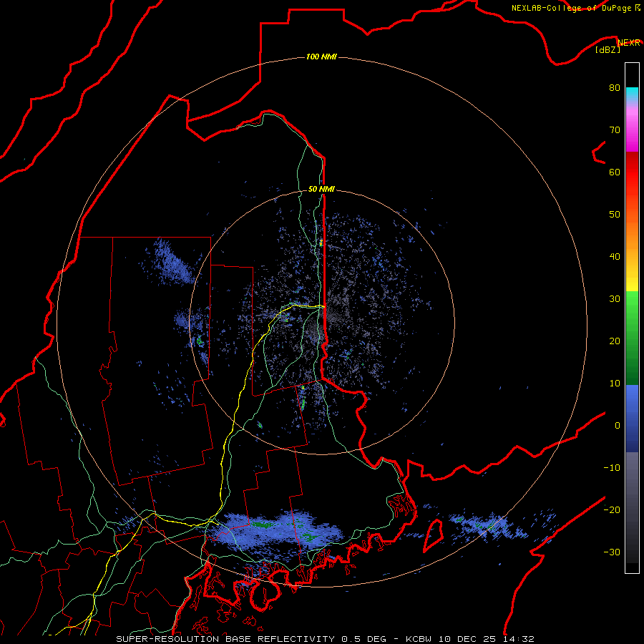Viewport: 644px width, 644px height.
Task: Select the 40 value on the dBZ scale
Action: [615, 257]
